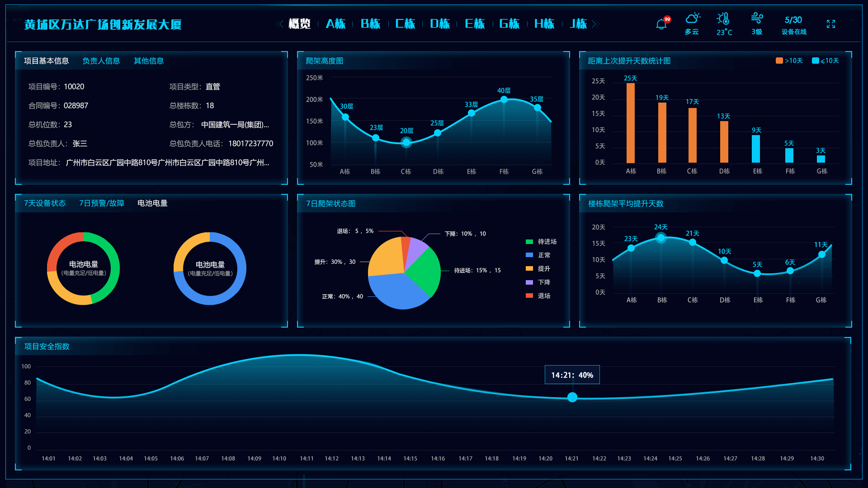Click the right 电池电量 donut chart
The height and width of the screenshot is (488, 868).
coord(210,269)
